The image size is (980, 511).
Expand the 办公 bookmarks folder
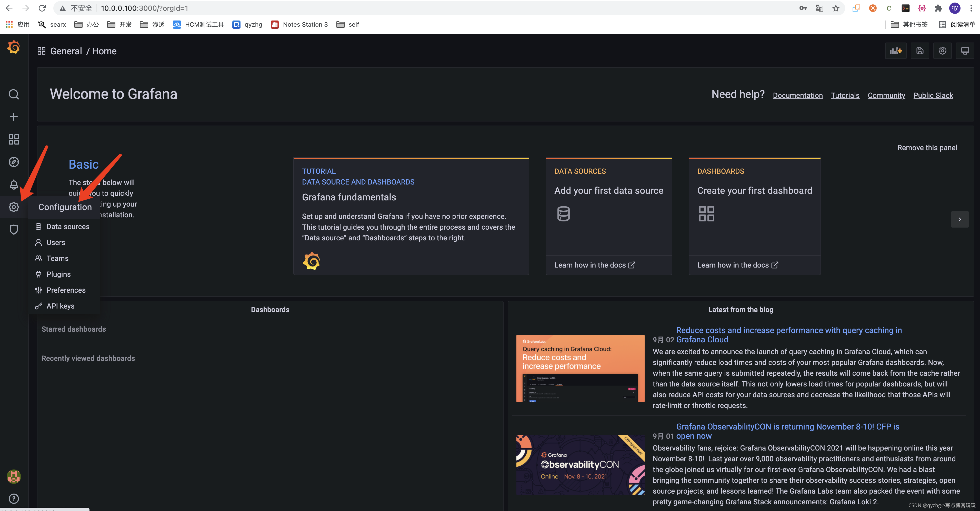point(86,24)
